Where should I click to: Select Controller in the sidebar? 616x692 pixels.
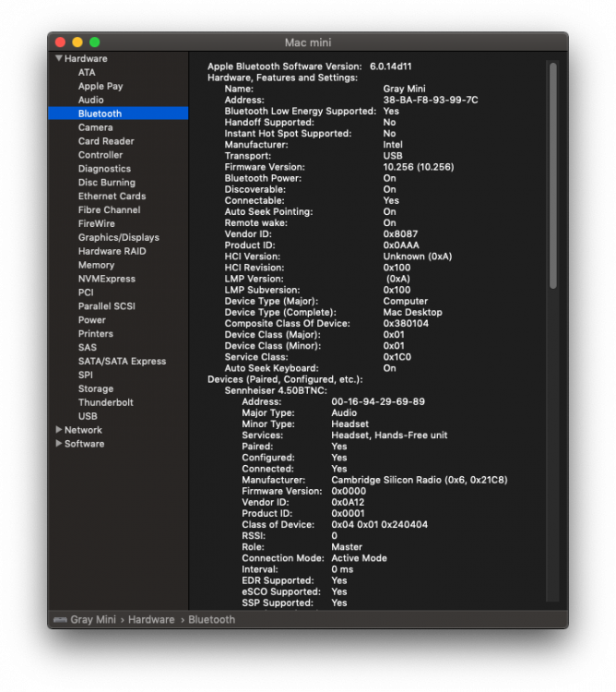click(x=101, y=155)
